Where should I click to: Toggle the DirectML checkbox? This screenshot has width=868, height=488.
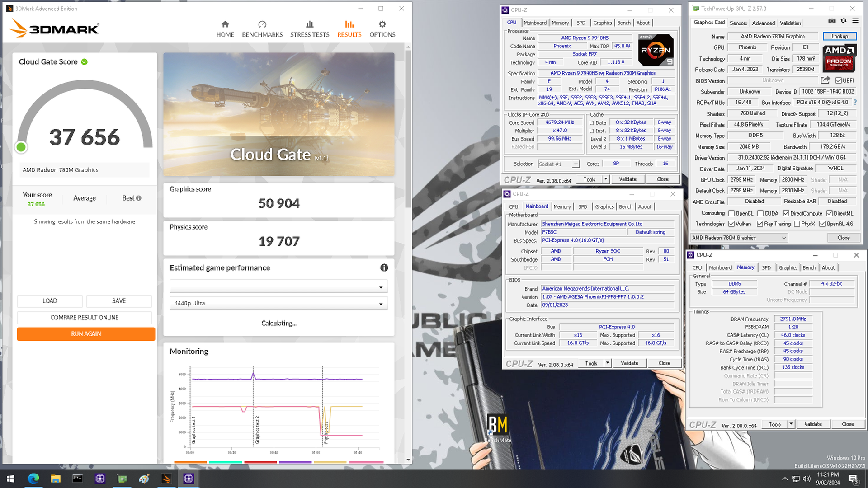[830, 213]
